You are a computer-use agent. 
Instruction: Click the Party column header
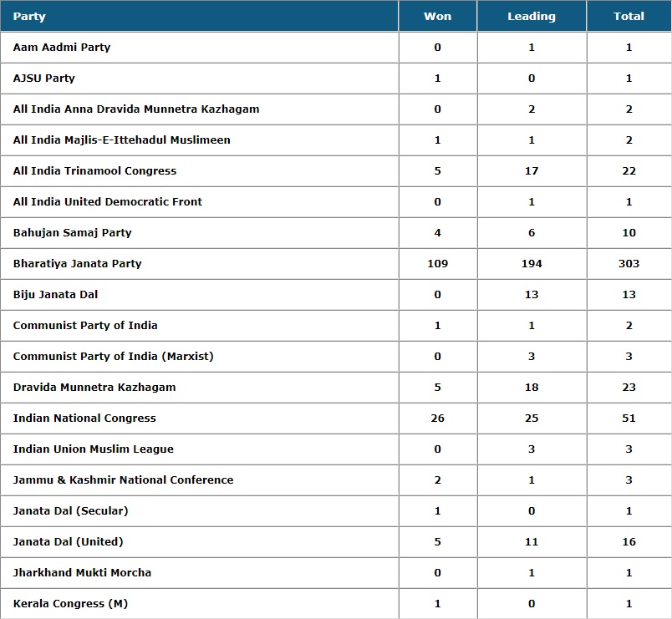point(199,16)
